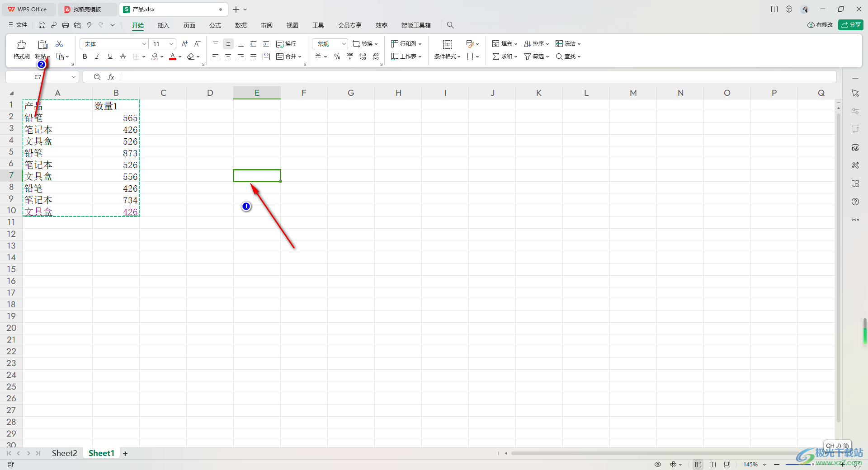Image resolution: width=868 pixels, height=470 pixels.
Task: Open the selection pane icon in right sidebar
Action: [x=855, y=93]
